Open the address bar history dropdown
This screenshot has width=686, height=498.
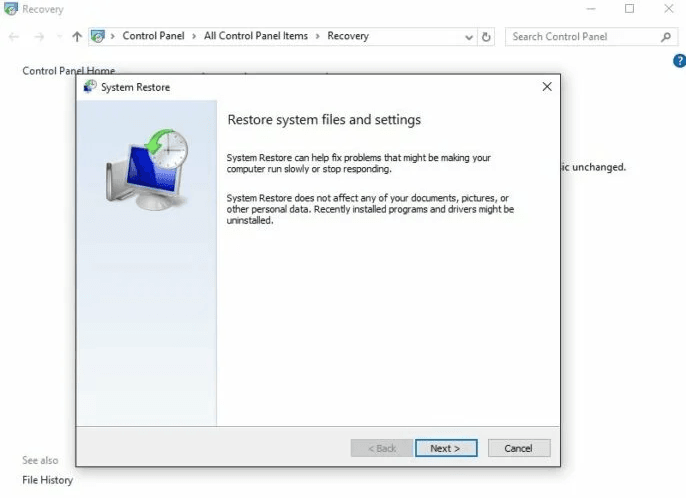tap(469, 37)
